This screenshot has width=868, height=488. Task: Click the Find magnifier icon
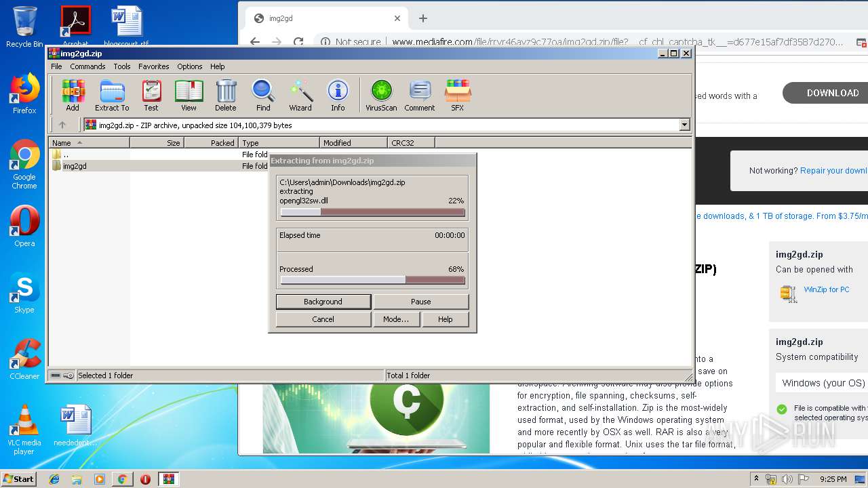point(263,95)
